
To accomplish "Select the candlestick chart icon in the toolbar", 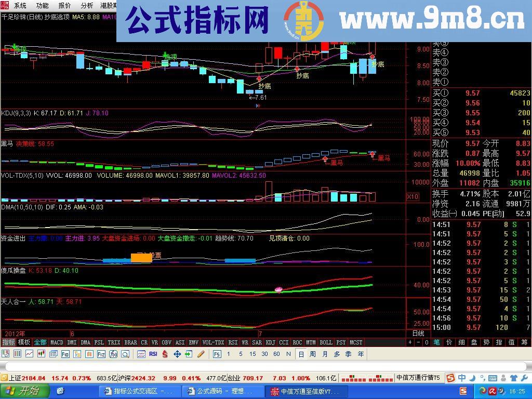I will (42, 354).
